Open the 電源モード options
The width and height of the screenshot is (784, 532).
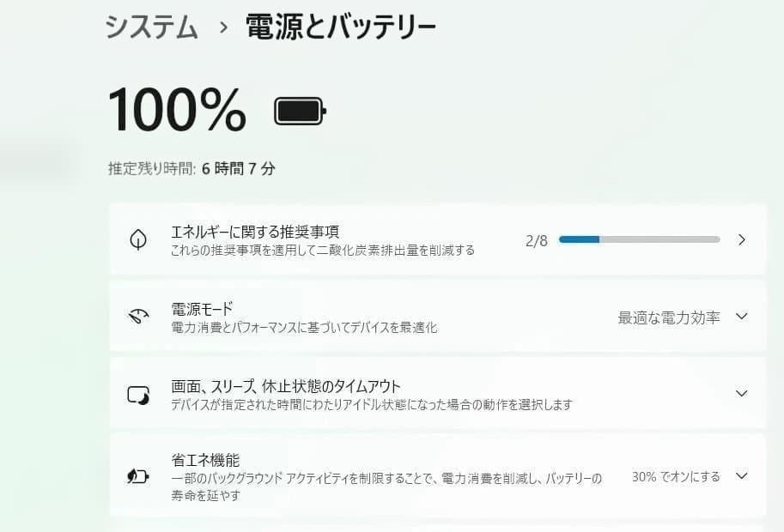[740, 316]
